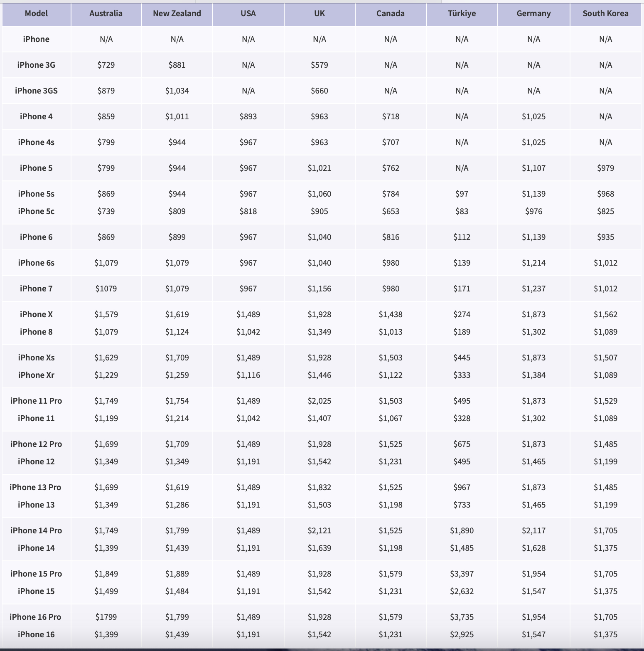Click the Model column header
The height and width of the screenshot is (651, 644).
(x=36, y=13)
